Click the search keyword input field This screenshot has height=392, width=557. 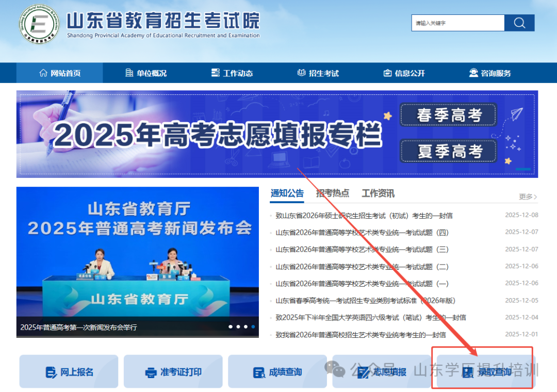(x=457, y=23)
